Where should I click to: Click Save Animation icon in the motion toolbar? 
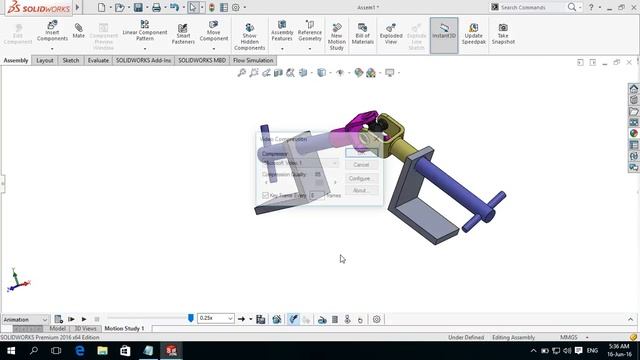260,319
